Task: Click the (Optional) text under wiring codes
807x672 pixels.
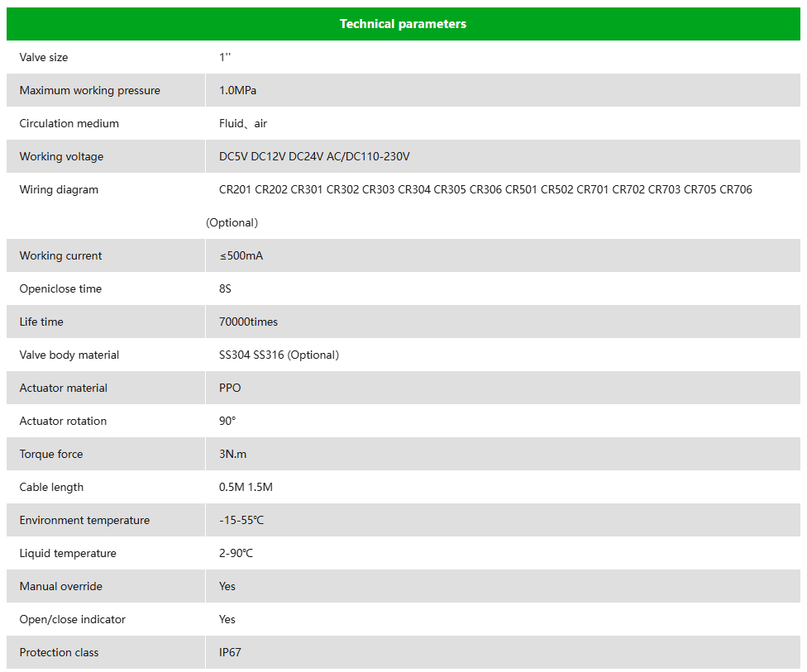Action: (232, 222)
